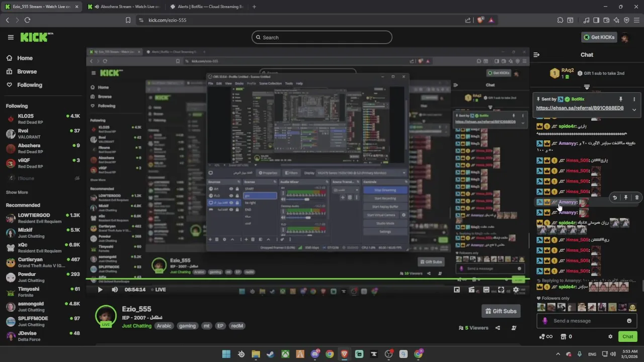
Task: Expand the gift leaderboard chevron below RAq2
Action: [587, 87]
